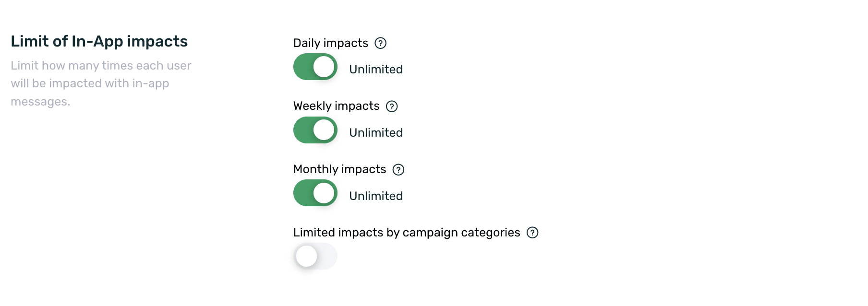
Task: Click the white knob on Daily impacts switch
Action: point(324,67)
